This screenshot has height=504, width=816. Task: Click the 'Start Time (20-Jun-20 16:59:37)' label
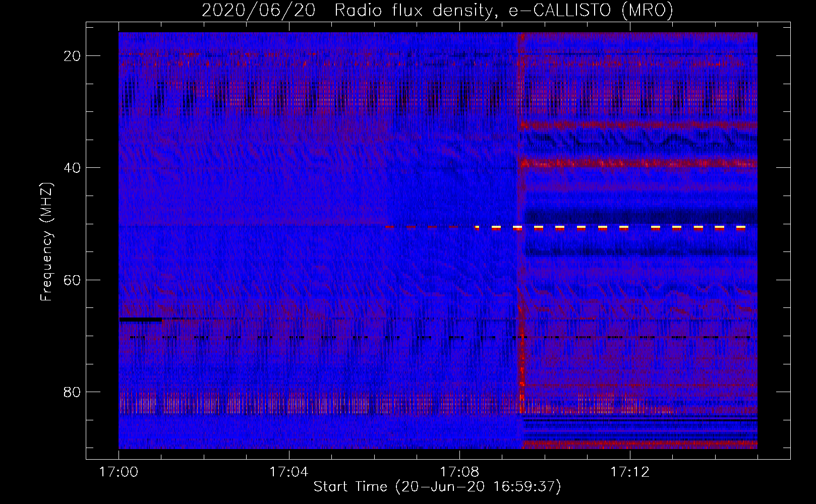(437, 487)
